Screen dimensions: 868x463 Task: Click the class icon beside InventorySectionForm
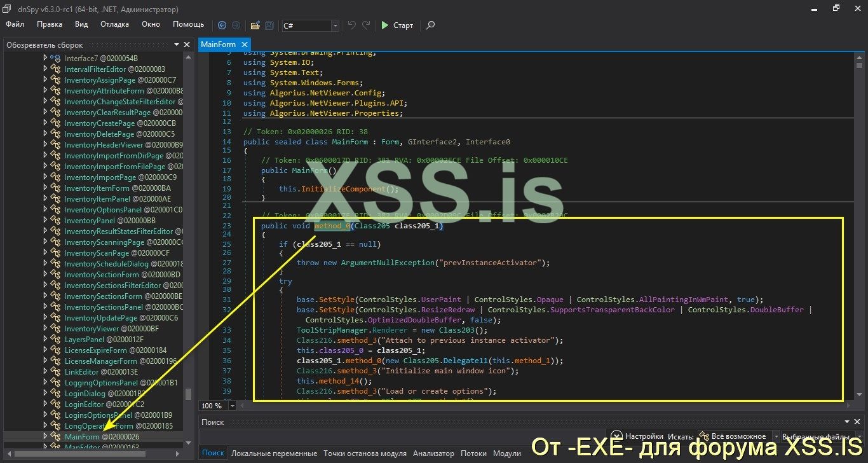tap(56, 275)
